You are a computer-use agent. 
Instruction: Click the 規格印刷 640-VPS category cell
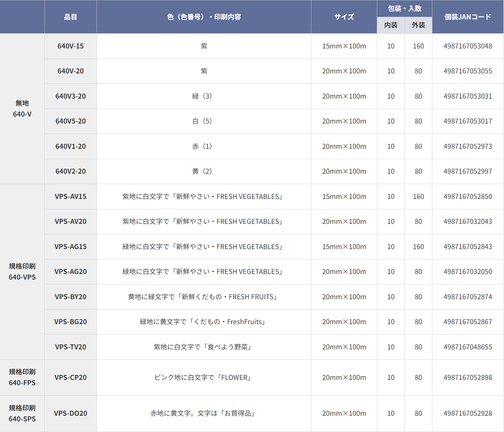click(x=22, y=272)
